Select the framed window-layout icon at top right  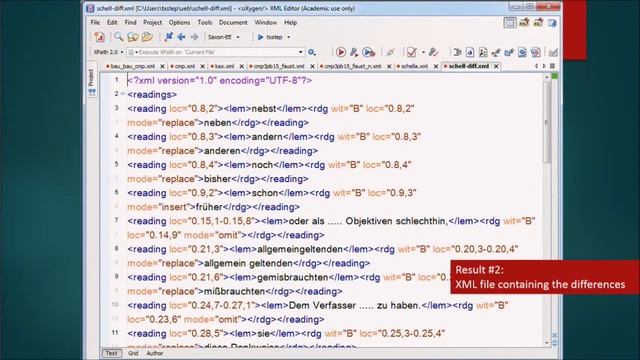[x=510, y=23]
